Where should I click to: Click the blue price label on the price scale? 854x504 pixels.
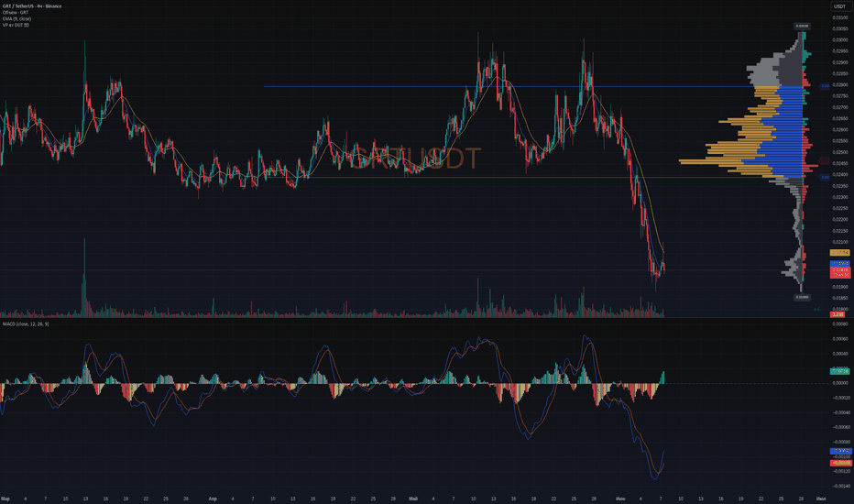tap(839, 264)
